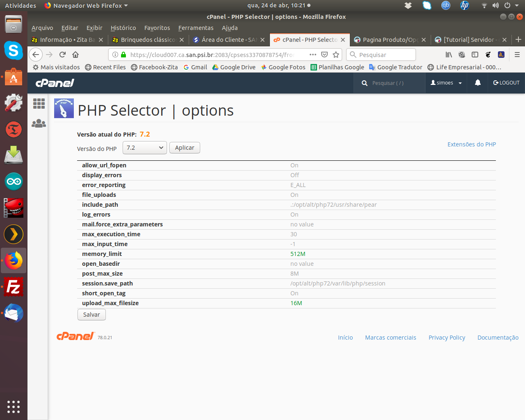The height and width of the screenshot is (420, 525).
Task: Open the Planilhas Google bookmark
Action: (338, 67)
